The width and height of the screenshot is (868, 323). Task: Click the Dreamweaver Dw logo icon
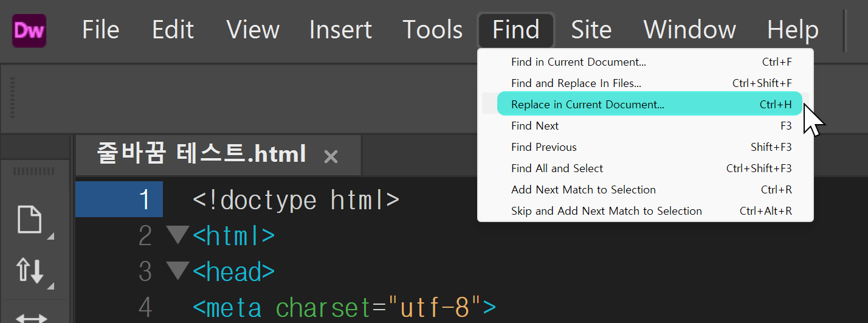click(x=29, y=30)
